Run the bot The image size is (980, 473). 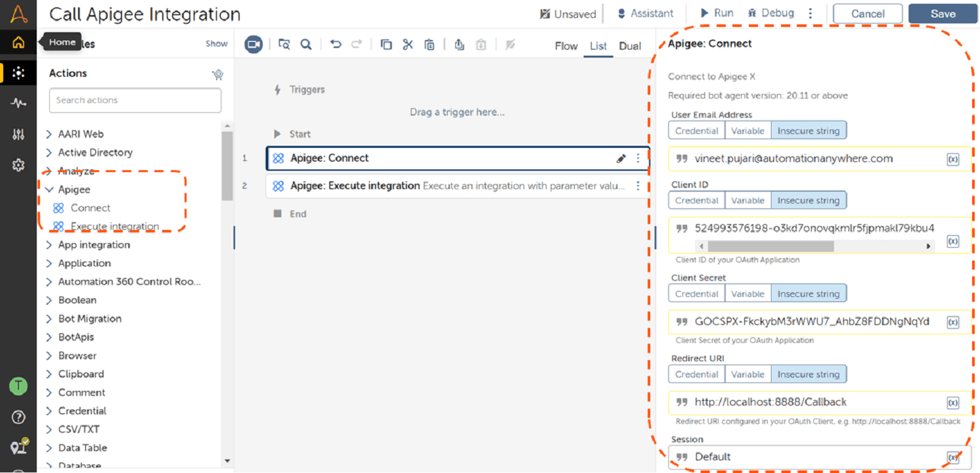(717, 13)
